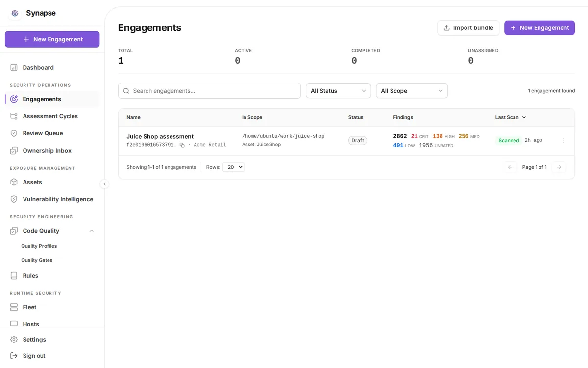
Task: Select Engagements in the sidebar
Action: (42, 99)
